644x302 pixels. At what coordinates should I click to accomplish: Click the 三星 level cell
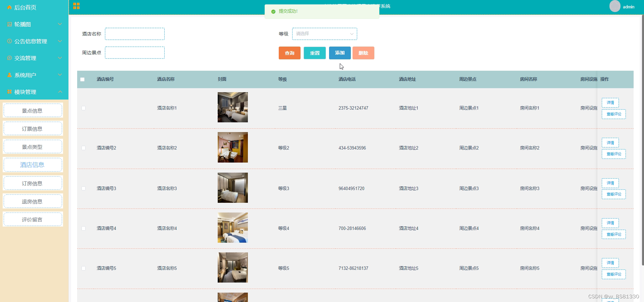coord(282,108)
